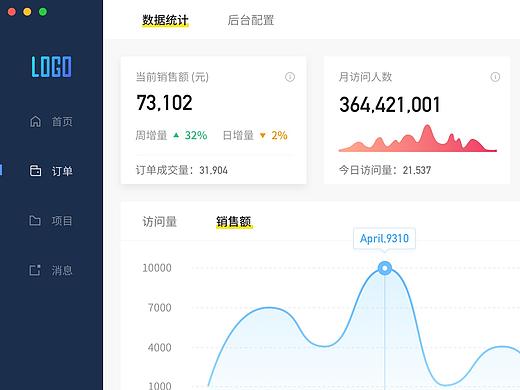
Task: Click the 4000 axis label
Action: pos(160,348)
